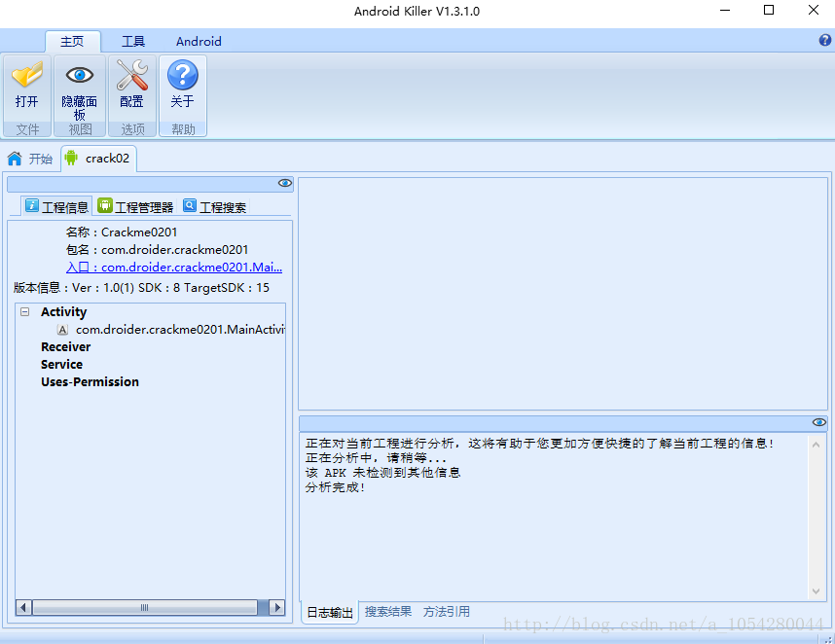Viewport: 835px width, 644px height.
Task: Select the 日志输出 tab
Action: (330, 613)
